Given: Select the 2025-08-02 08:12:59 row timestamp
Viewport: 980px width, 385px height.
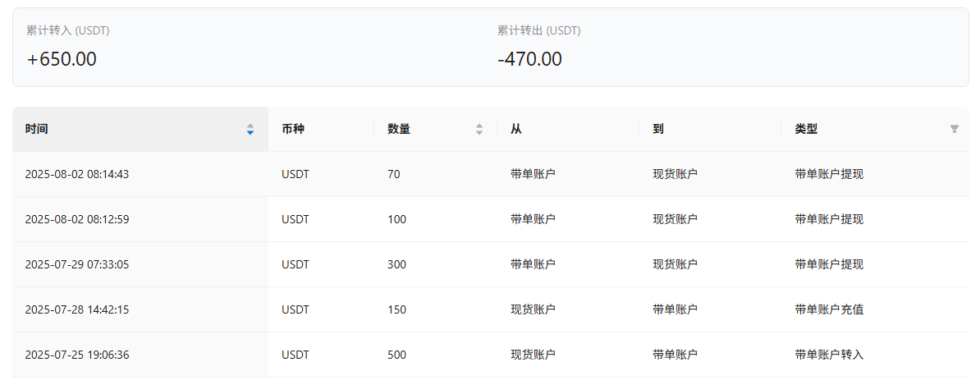Looking at the screenshot, I should [x=77, y=219].
